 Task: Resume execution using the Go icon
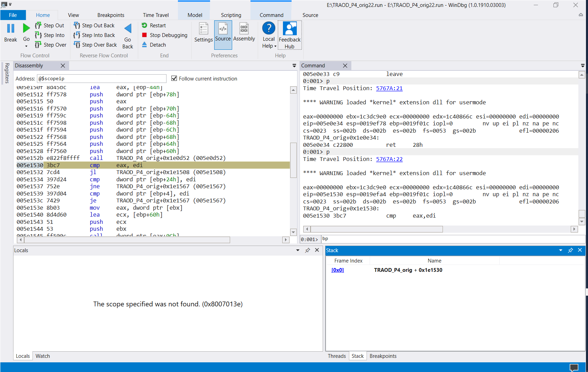point(26,28)
